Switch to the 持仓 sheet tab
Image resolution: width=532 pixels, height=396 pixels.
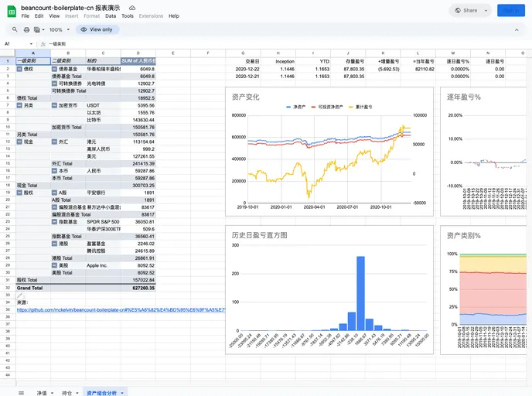66,393
